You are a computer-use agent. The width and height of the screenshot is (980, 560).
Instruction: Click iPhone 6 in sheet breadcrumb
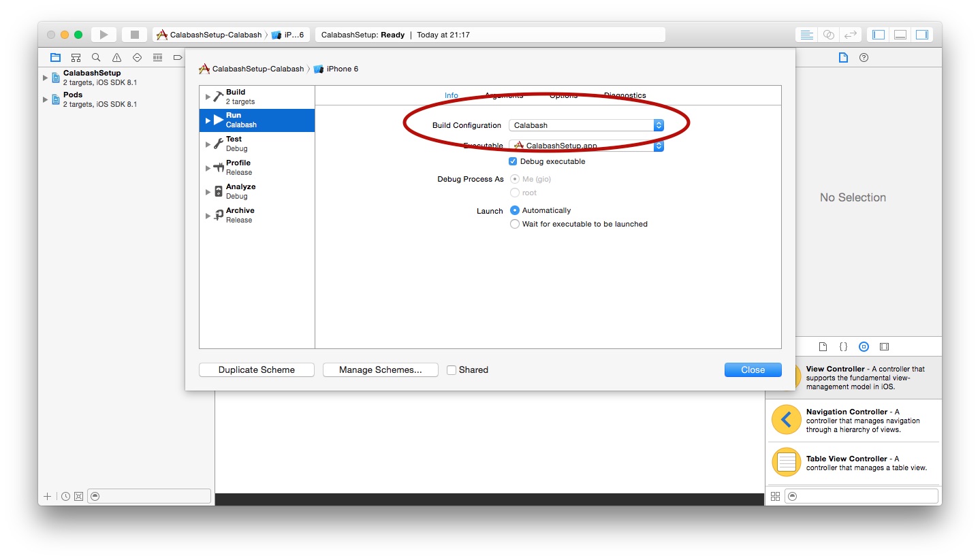336,69
